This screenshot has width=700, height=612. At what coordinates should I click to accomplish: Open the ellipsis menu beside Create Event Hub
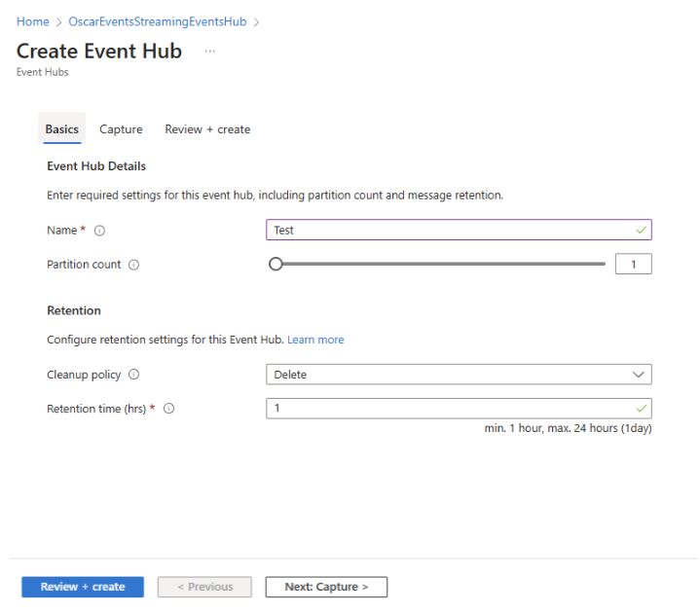pyautogui.click(x=209, y=52)
